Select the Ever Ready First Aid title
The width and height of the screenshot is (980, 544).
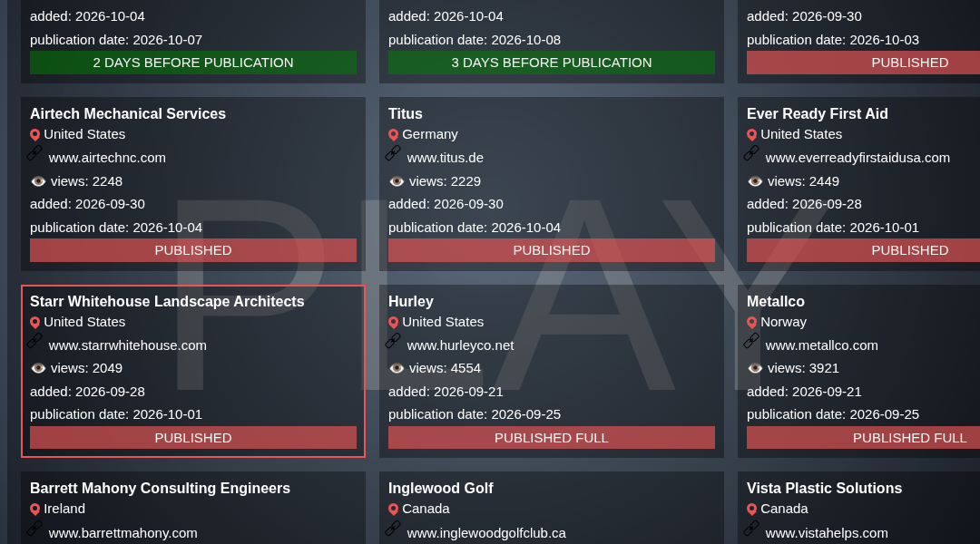click(817, 113)
